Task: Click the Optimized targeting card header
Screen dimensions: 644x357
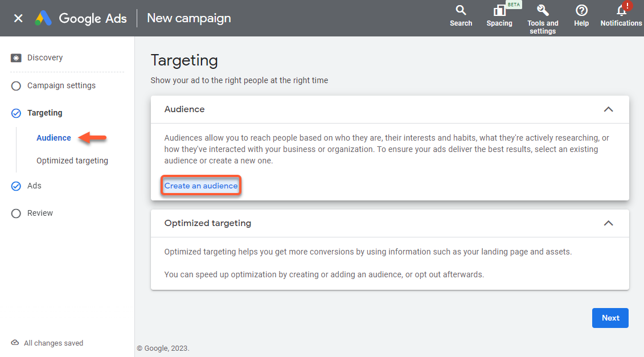Action: tap(208, 223)
